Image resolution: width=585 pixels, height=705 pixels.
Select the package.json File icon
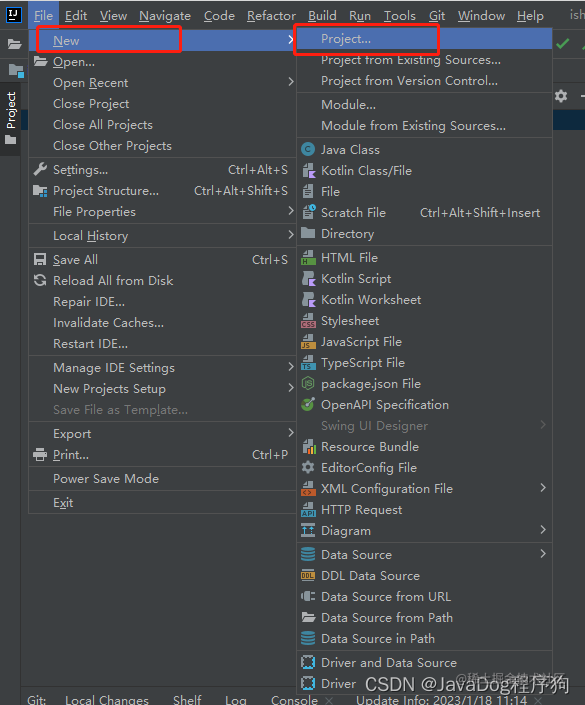click(x=308, y=384)
